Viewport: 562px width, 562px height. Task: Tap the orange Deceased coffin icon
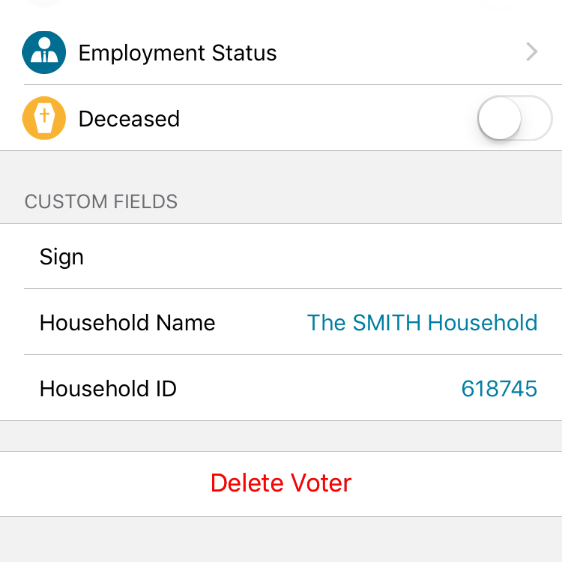point(44,118)
